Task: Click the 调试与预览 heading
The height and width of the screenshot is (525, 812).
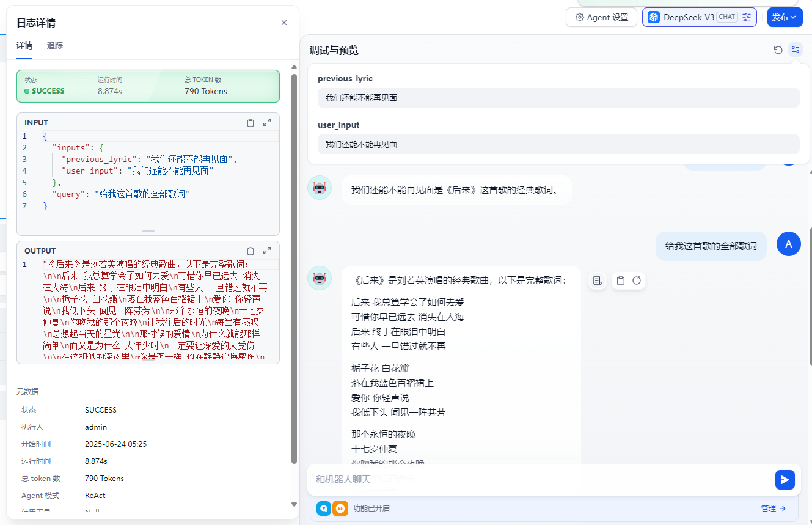Action: click(334, 50)
